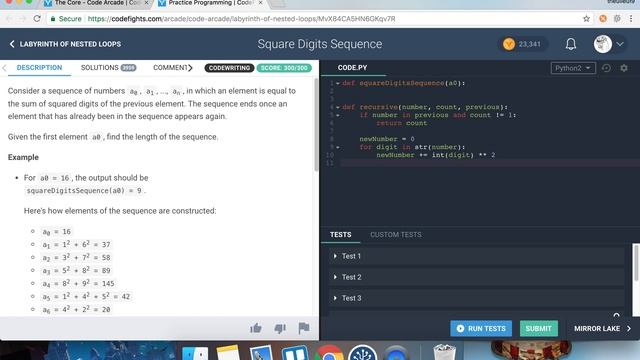Viewport: 640px width, 360px height.
Task: Switch to the Tests tab
Action: [340, 235]
